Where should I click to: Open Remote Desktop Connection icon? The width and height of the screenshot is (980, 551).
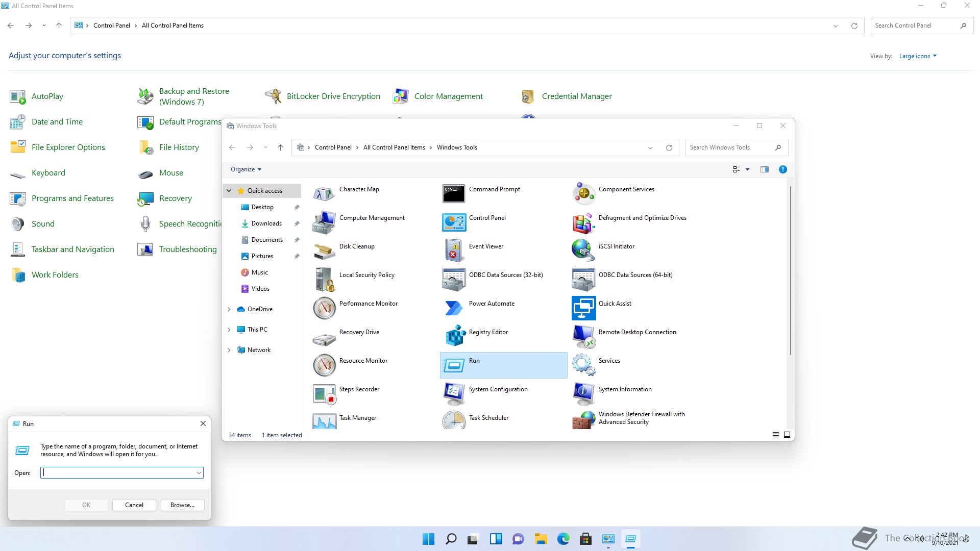click(583, 337)
